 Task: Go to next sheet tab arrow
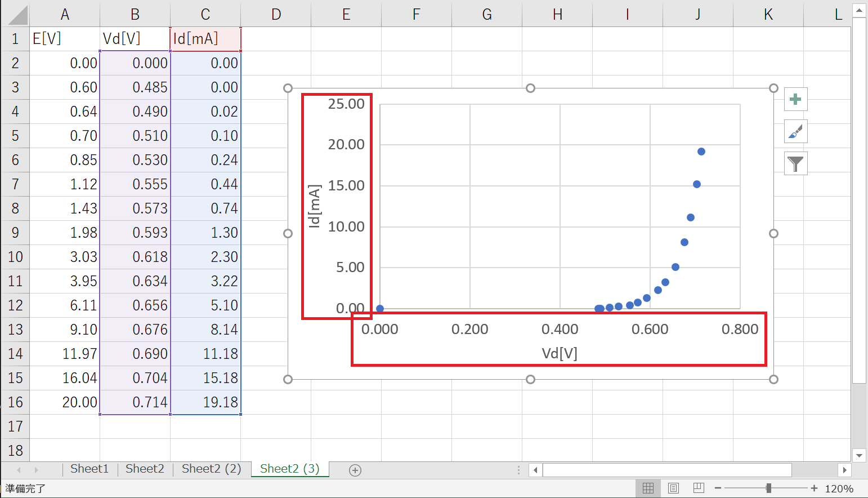[x=37, y=470]
